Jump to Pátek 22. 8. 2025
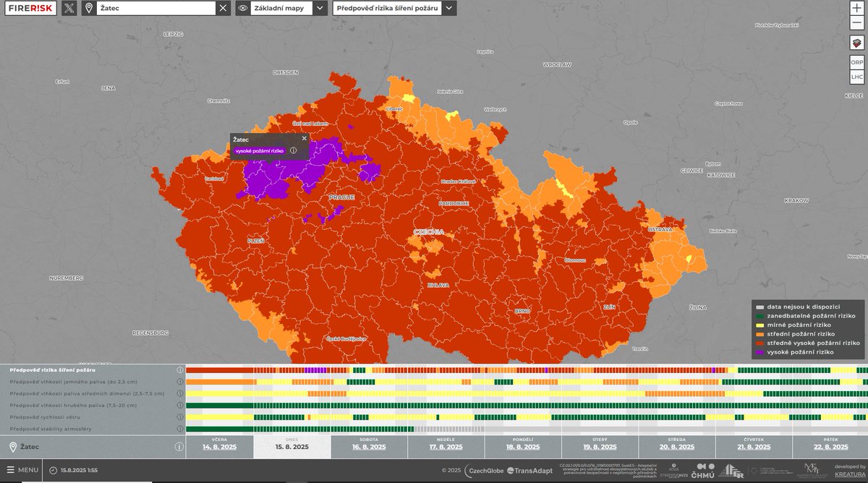This screenshot has width=868, height=483. coord(830,446)
